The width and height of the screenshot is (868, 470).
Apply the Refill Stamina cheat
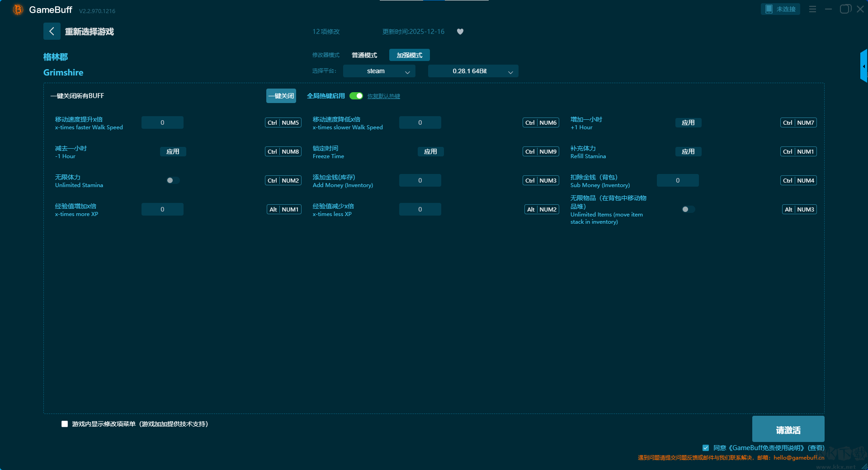(688, 151)
